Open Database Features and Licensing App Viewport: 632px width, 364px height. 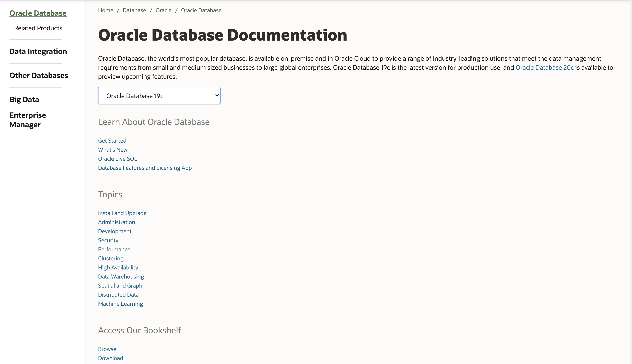pos(145,168)
